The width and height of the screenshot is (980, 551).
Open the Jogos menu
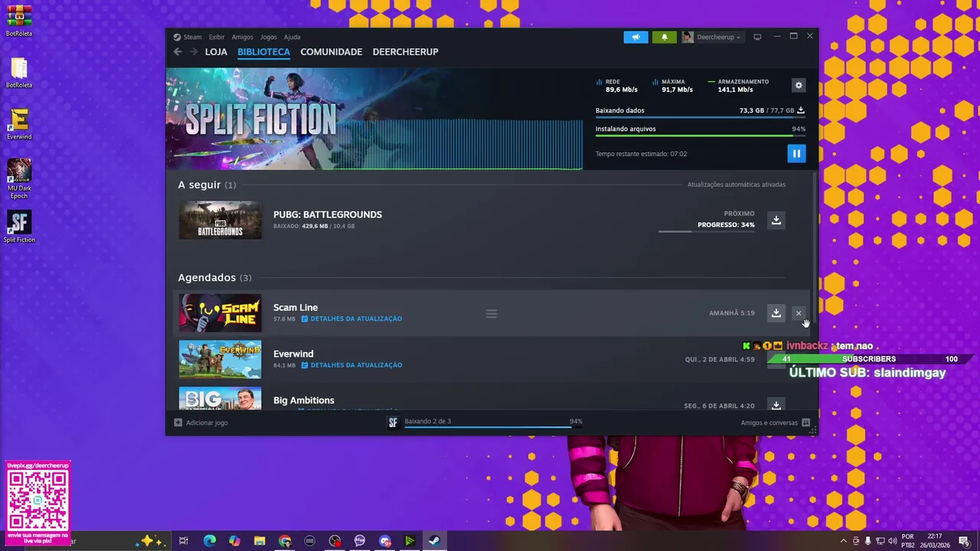click(268, 37)
